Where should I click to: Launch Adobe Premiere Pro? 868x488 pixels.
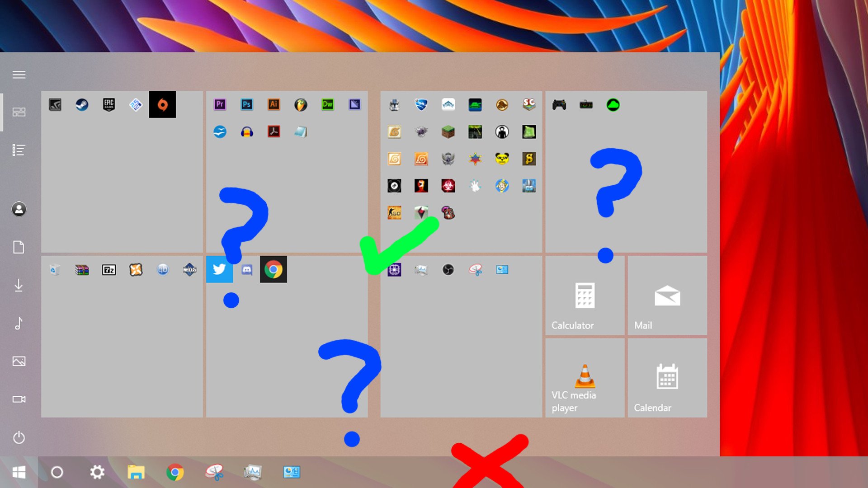(x=220, y=105)
